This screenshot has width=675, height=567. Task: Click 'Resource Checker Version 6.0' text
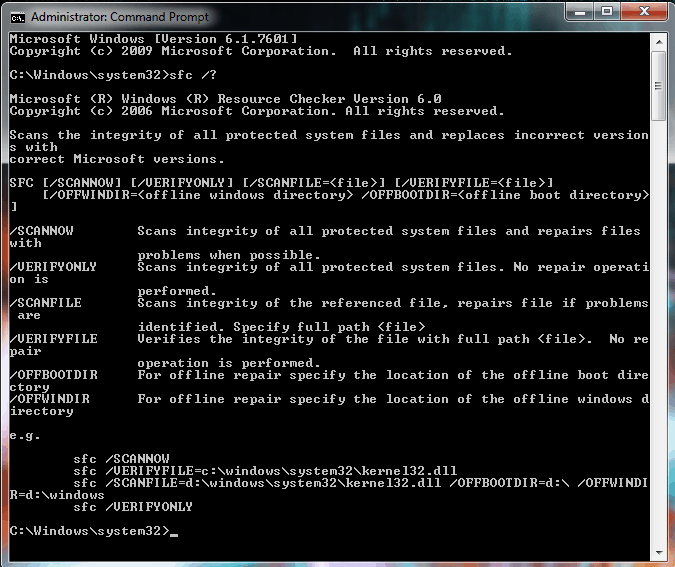point(329,99)
